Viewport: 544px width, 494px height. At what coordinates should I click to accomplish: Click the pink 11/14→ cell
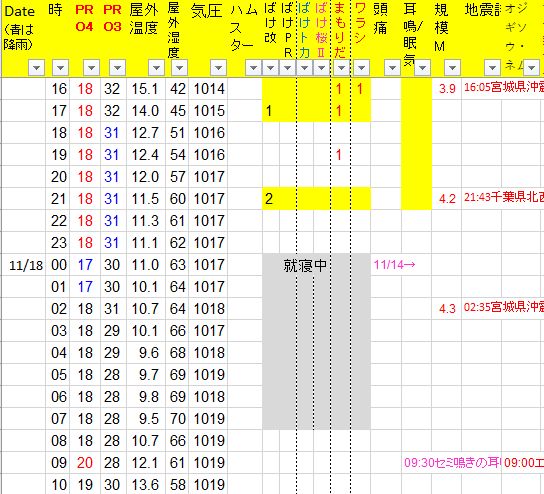(394, 265)
